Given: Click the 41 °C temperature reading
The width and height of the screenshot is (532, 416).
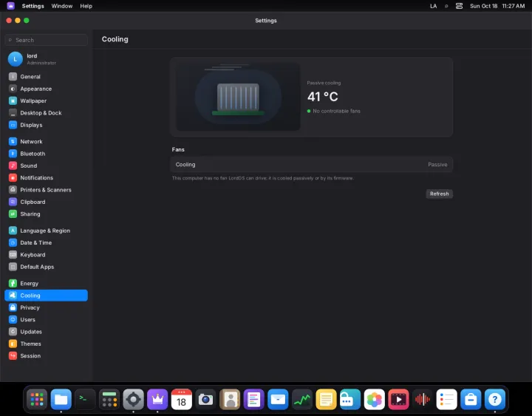Looking at the screenshot, I should [323, 97].
